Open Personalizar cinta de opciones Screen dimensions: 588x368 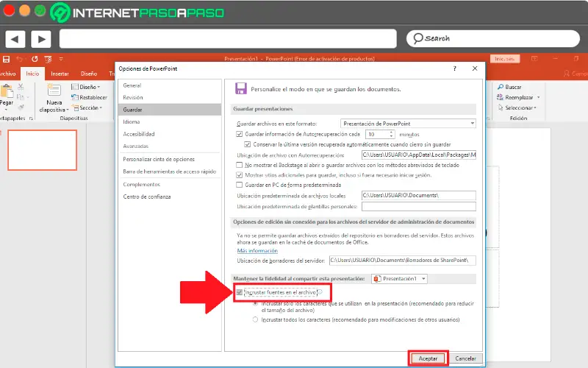(170, 159)
